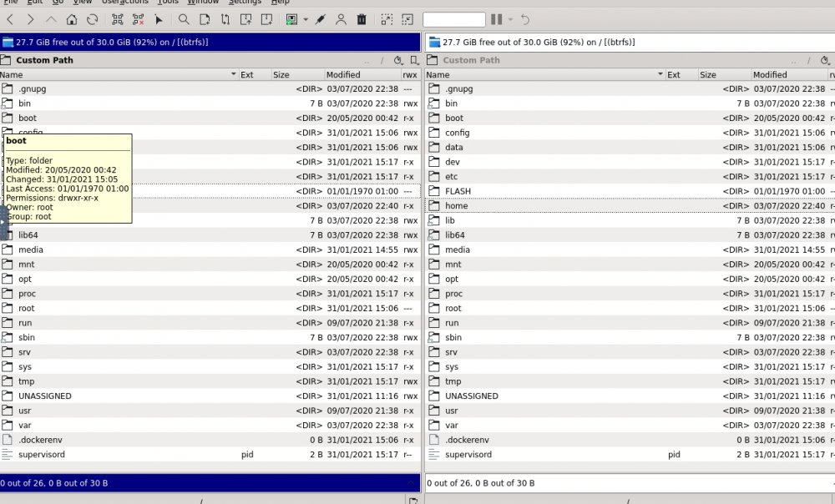
Task: Select .dockerenv file in left panel
Action: 210,440
